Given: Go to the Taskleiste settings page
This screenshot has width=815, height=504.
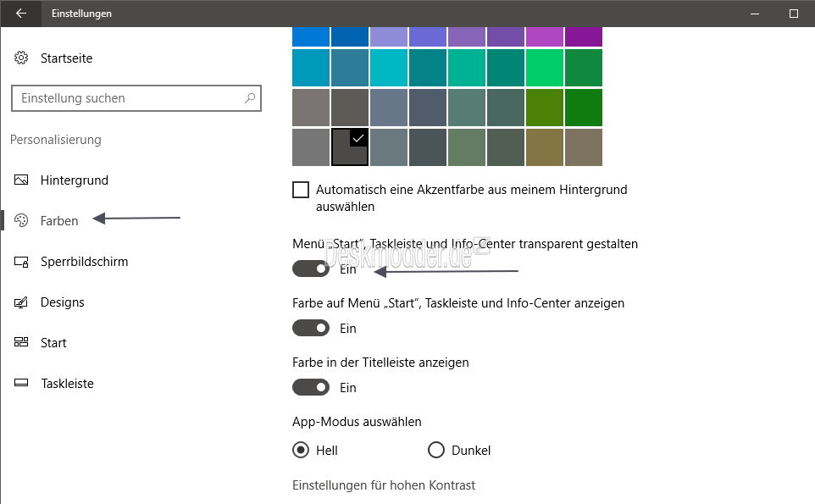Looking at the screenshot, I should [67, 384].
